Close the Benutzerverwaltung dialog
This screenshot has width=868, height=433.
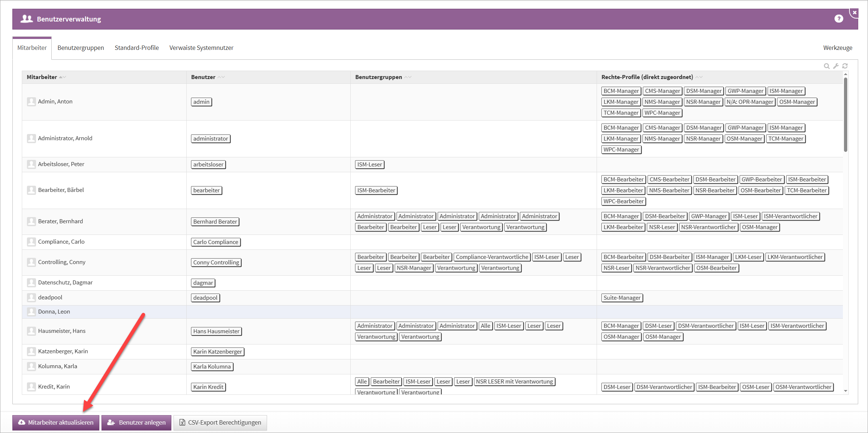(x=855, y=13)
